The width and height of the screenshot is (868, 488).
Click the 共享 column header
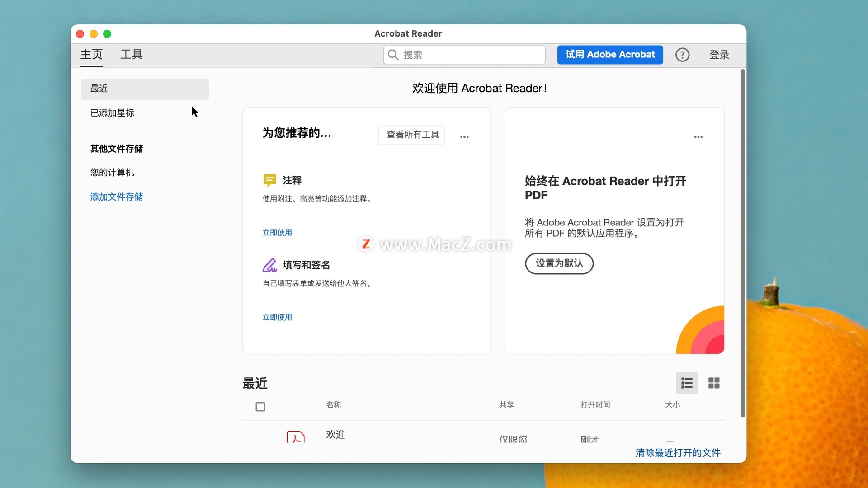coord(506,405)
